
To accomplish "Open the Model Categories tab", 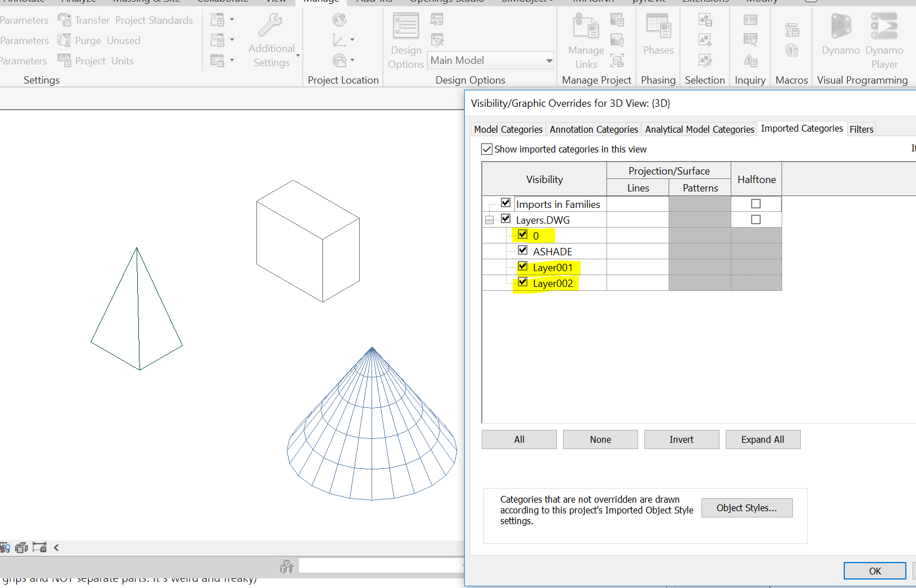I will point(507,129).
